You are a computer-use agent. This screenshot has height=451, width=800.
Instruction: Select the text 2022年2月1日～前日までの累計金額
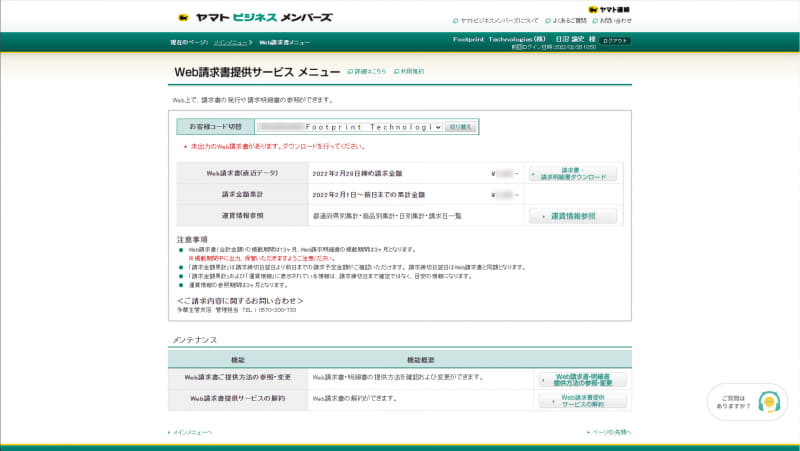coord(368,195)
